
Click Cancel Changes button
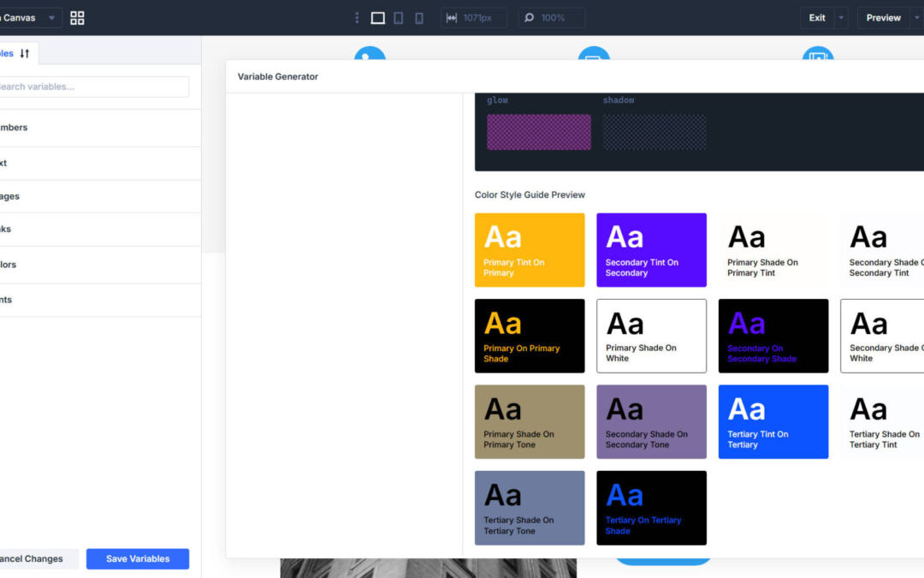click(x=37, y=558)
